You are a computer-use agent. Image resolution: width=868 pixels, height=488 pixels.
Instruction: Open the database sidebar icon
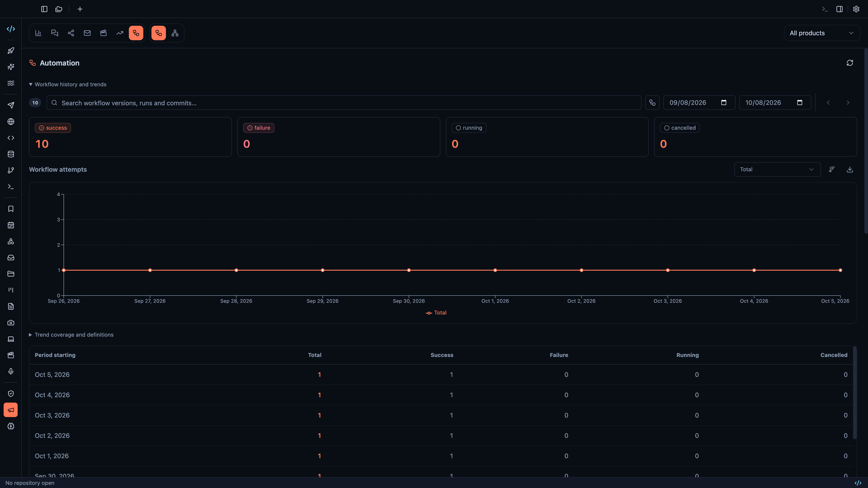point(11,154)
